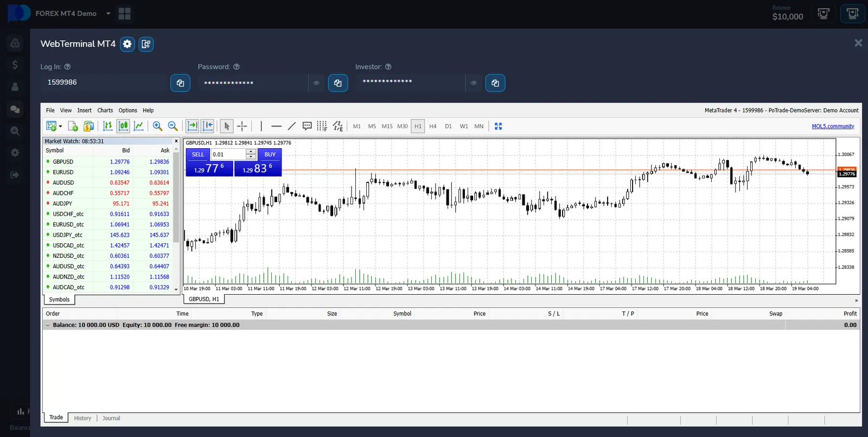Viewport: 868px width, 437px height.
Task: Toggle candlestick chart display
Action: click(123, 126)
